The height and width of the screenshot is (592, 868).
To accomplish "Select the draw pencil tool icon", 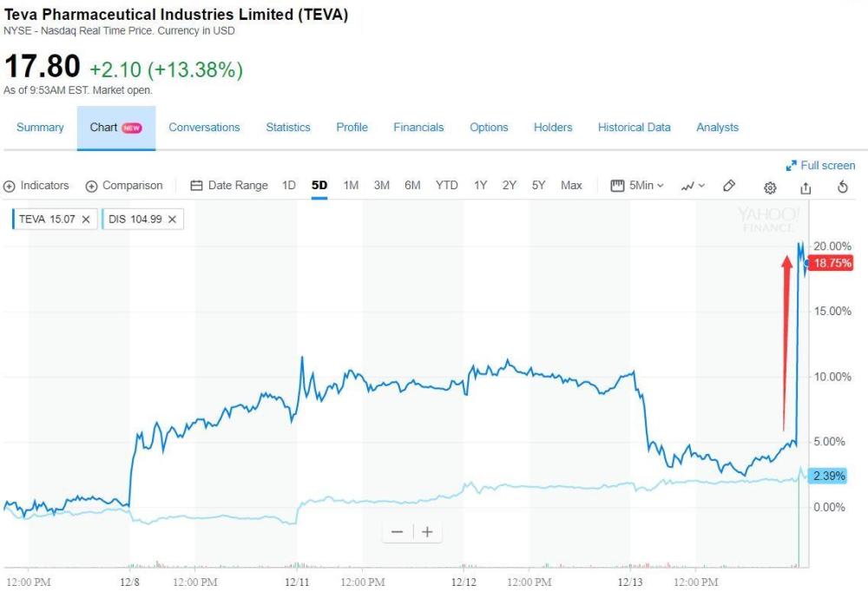I will [x=729, y=186].
